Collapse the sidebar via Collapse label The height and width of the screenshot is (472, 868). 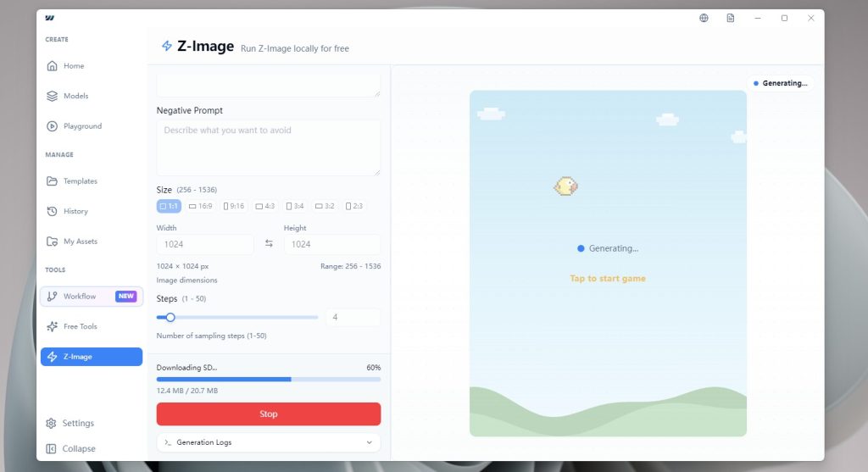[x=79, y=449]
